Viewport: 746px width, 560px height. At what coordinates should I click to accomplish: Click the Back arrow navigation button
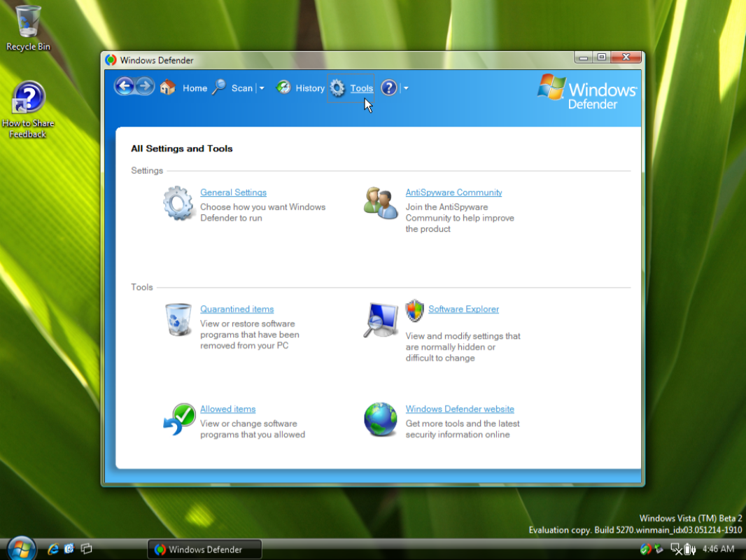coord(124,87)
